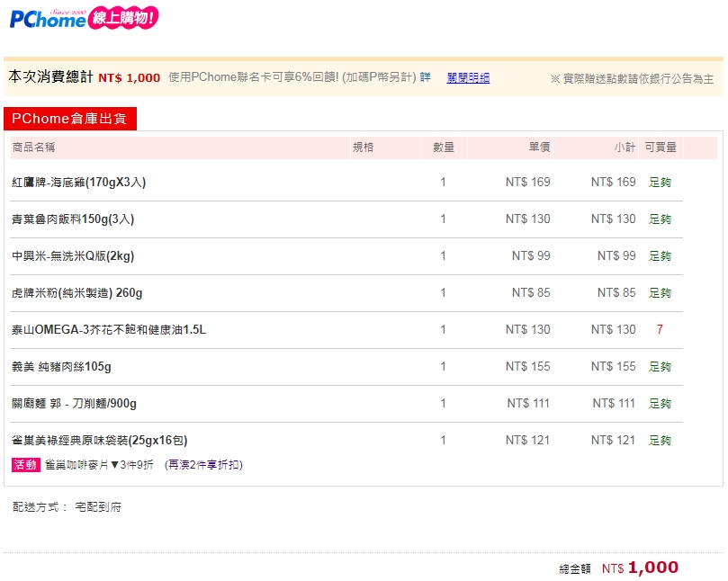Click the 數量 column header
Screen dimensions: 728x581
(x=444, y=147)
